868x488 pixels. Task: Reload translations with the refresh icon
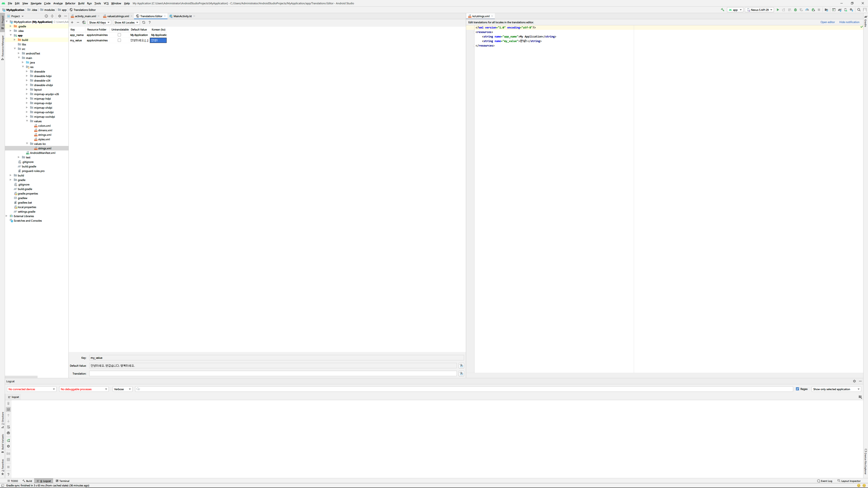[144, 23]
